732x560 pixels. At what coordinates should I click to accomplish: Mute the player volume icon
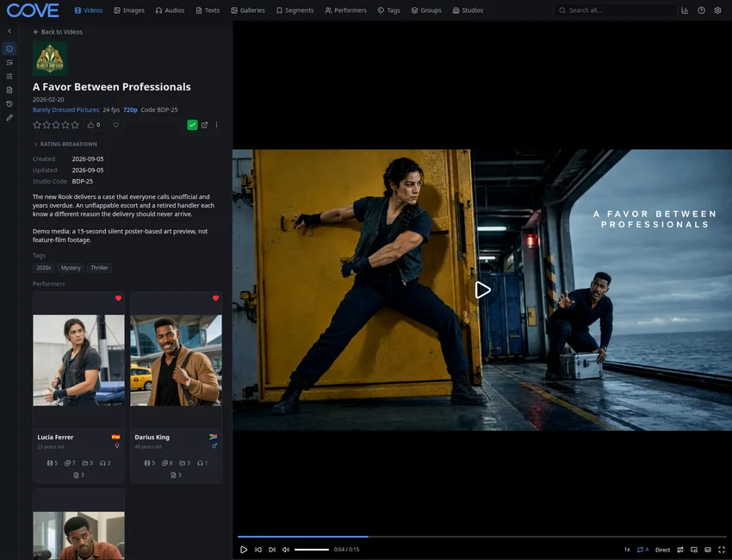coord(286,550)
